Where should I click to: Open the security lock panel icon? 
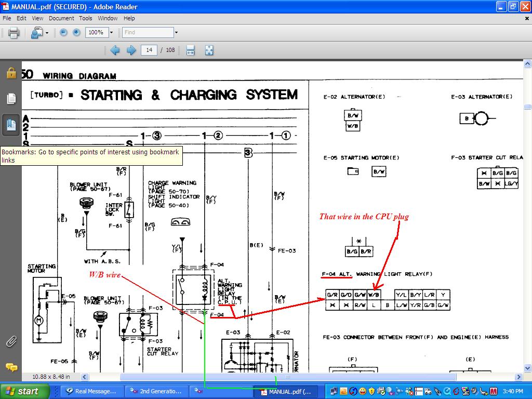[x=11, y=73]
